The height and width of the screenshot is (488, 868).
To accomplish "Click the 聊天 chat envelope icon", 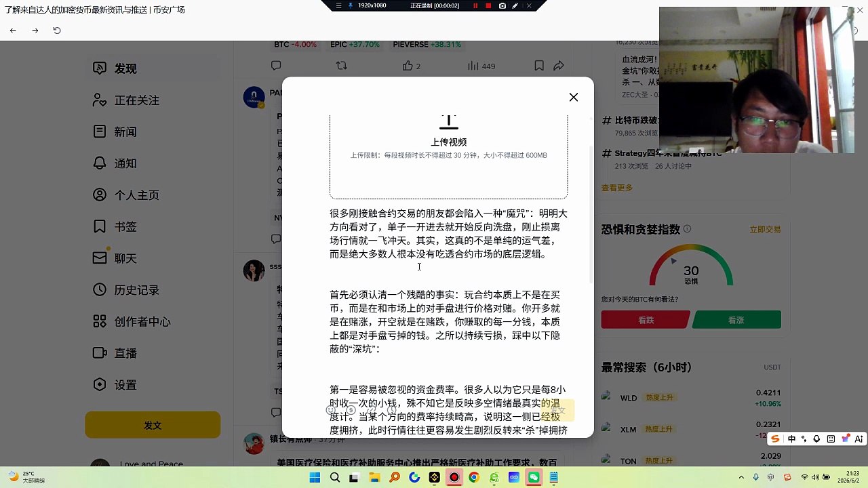I will (x=100, y=258).
